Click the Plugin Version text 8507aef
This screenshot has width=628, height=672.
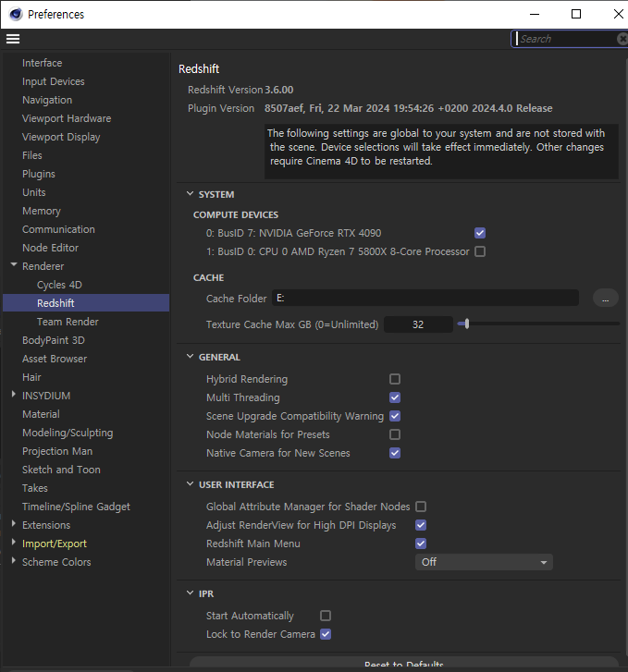click(x=284, y=108)
